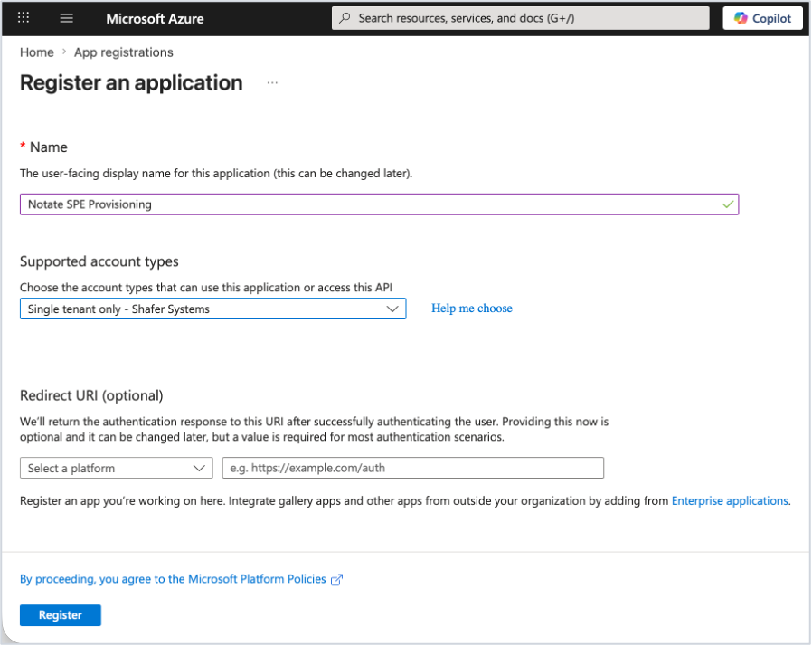Open Microsoft Platform Policies link
Screen dimensions: 812x646
point(173,579)
